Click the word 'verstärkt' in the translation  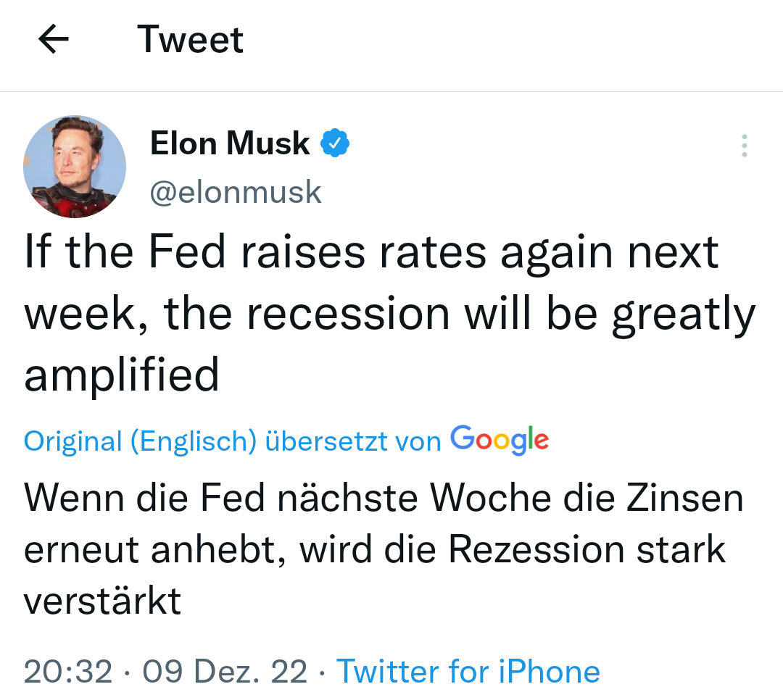pos(102,601)
